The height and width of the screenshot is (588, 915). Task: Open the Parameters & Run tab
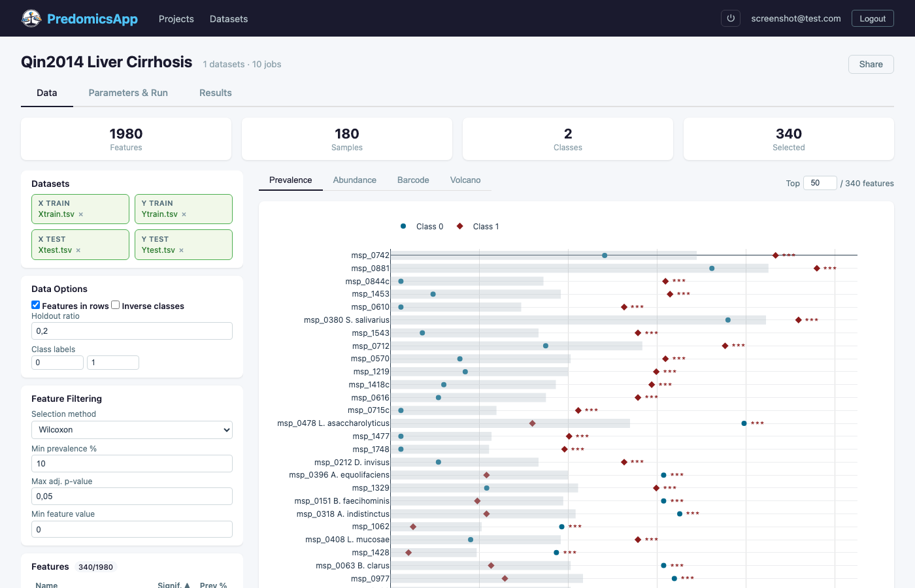tap(128, 93)
